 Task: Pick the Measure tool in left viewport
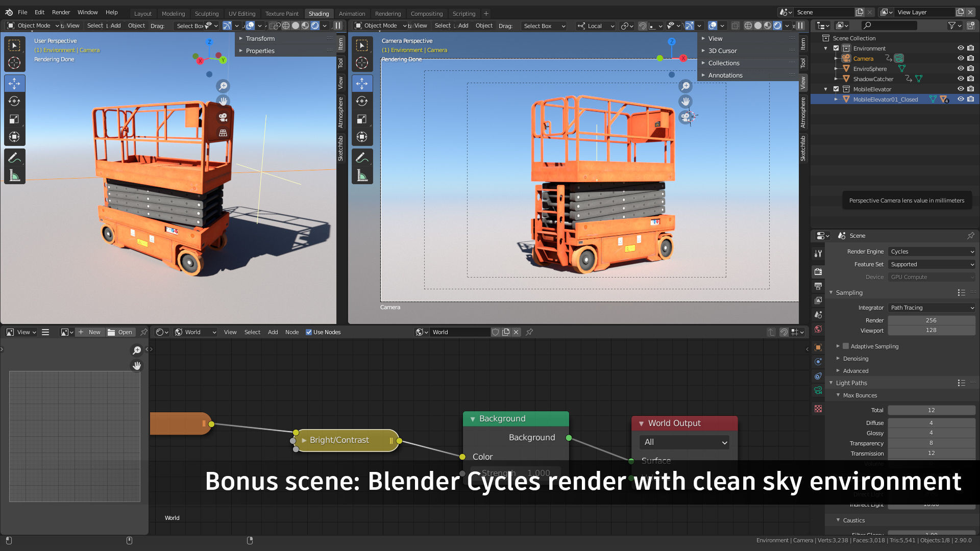point(14,176)
